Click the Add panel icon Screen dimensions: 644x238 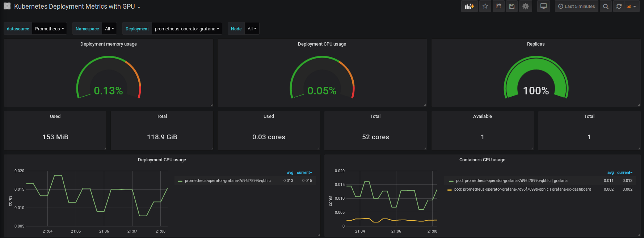point(469,6)
